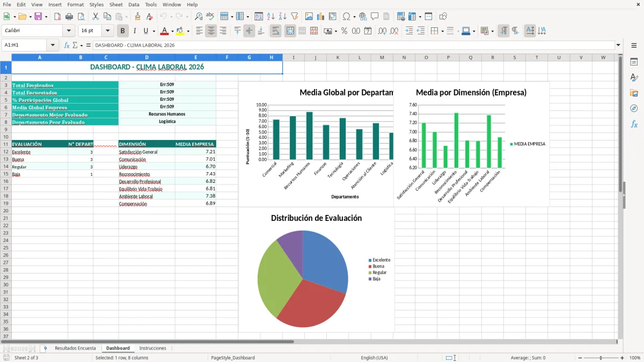Toggle Wrap Text button
Viewport: 644px width, 362px height.
(x=276, y=31)
